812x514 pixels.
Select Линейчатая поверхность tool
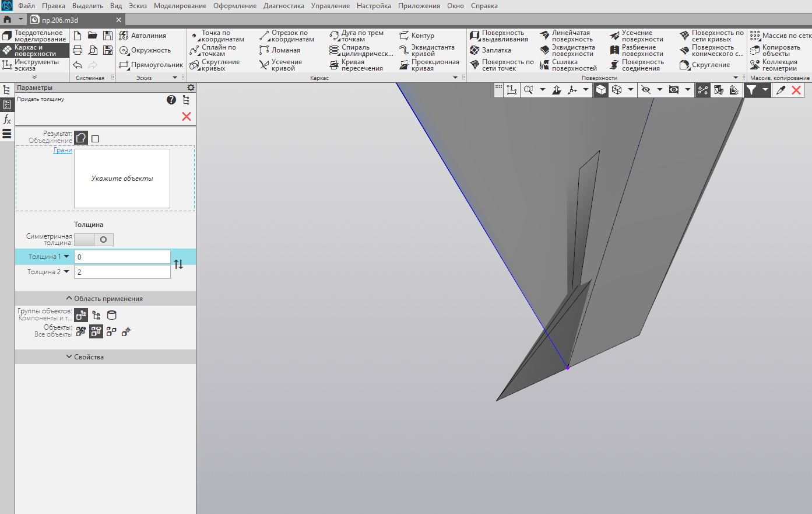[567, 36]
